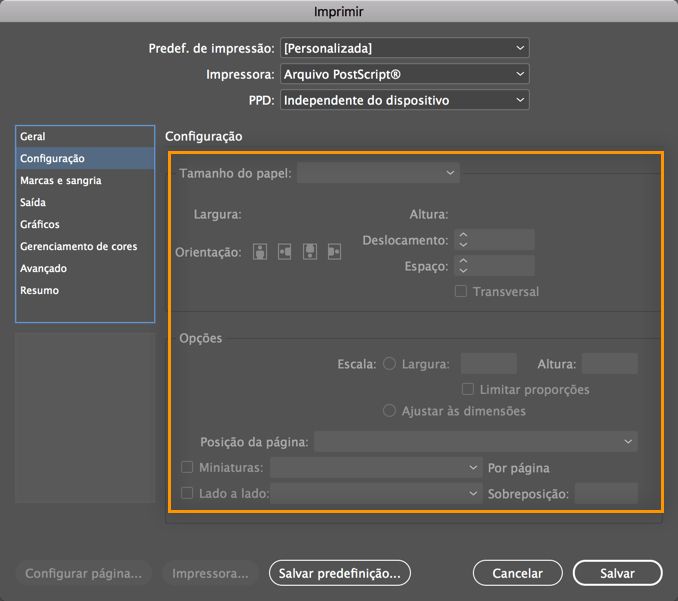Open the Impressora dropdown
Image resolution: width=678 pixels, height=601 pixels.
click(404, 74)
